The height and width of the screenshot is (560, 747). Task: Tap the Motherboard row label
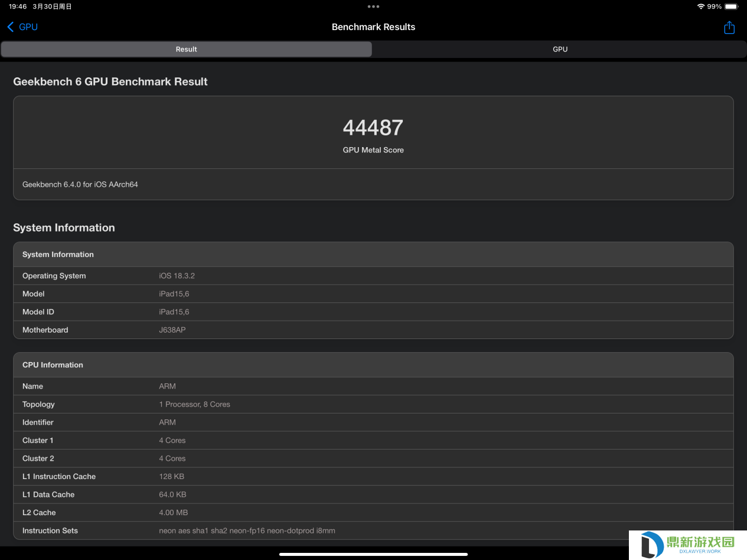pos(45,330)
